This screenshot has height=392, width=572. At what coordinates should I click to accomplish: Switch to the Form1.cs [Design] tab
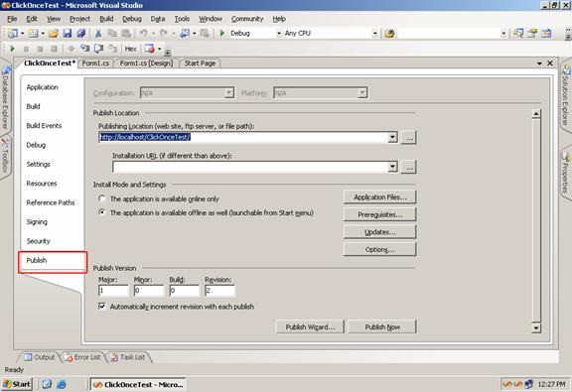pyautogui.click(x=146, y=64)
